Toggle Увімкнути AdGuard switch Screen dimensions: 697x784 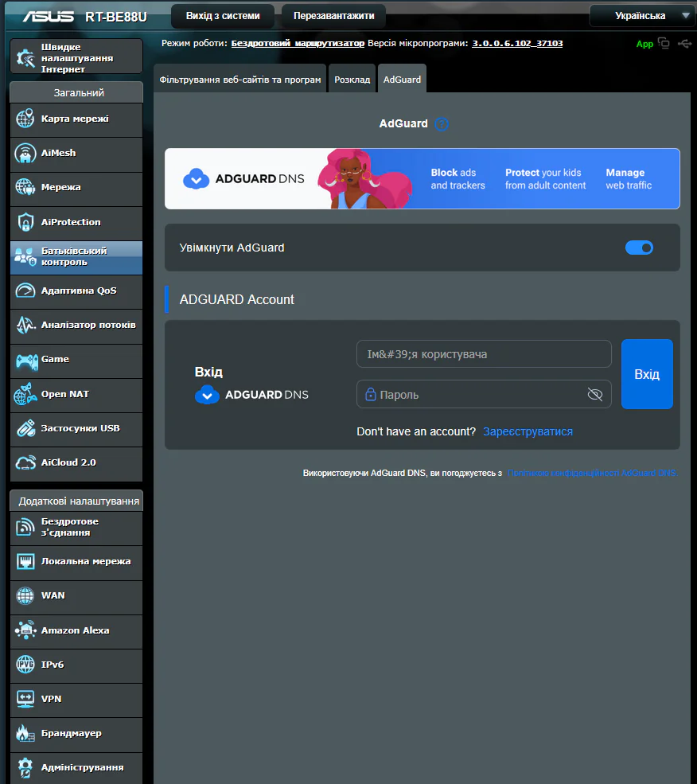(639, 248)
